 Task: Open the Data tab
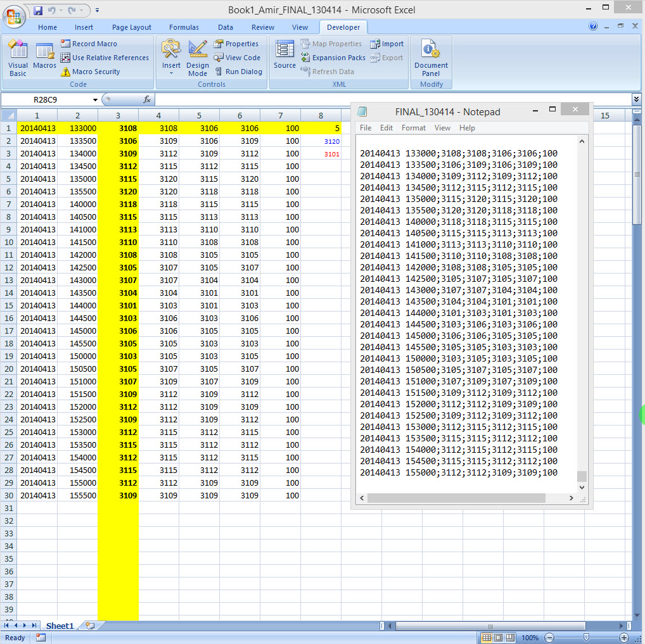tap(226, 27)
